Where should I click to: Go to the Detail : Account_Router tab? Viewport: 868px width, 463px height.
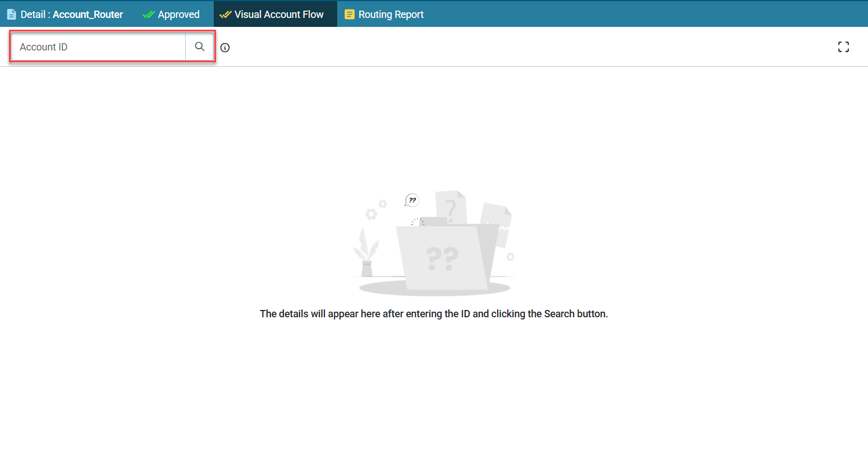(65, 14)
